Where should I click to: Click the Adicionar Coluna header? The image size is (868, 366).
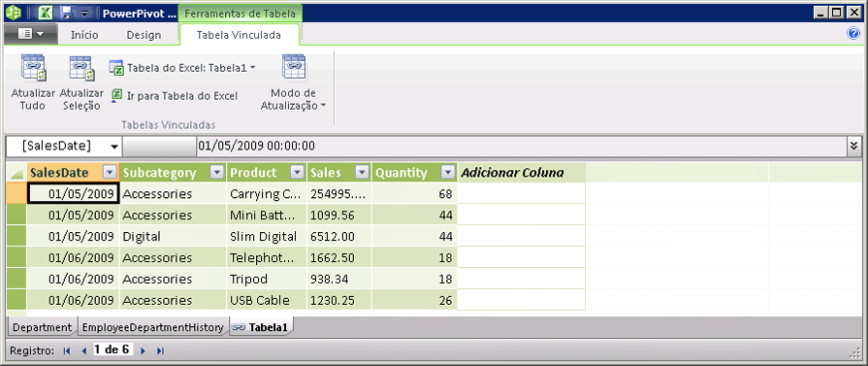(521, 173)
